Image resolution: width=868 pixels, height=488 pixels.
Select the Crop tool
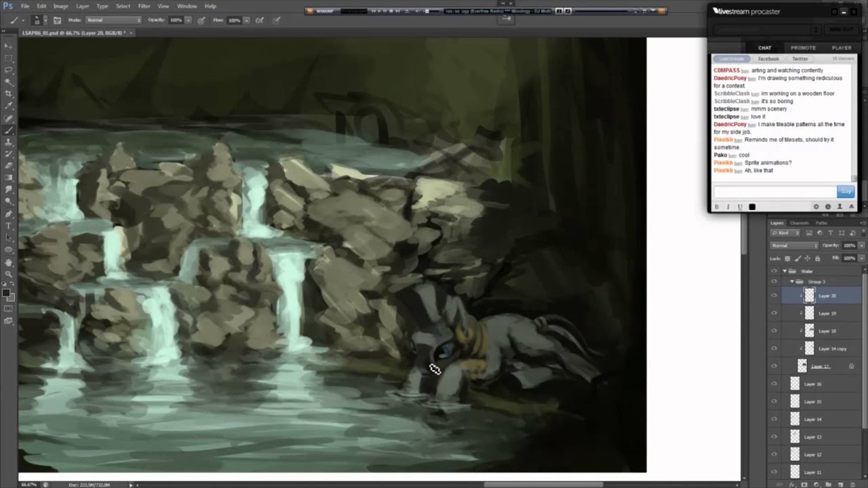8,94
